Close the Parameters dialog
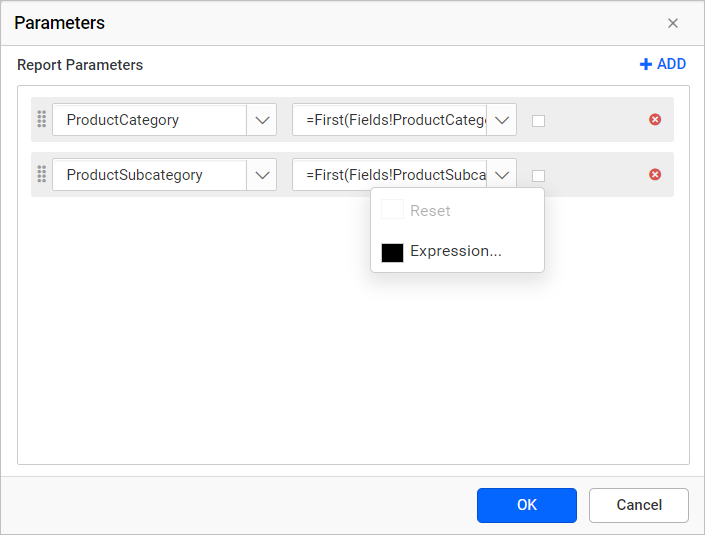Image resolution: width=705 pixels, height=535 pixels. pyautogui.click(x=673, y=23)
